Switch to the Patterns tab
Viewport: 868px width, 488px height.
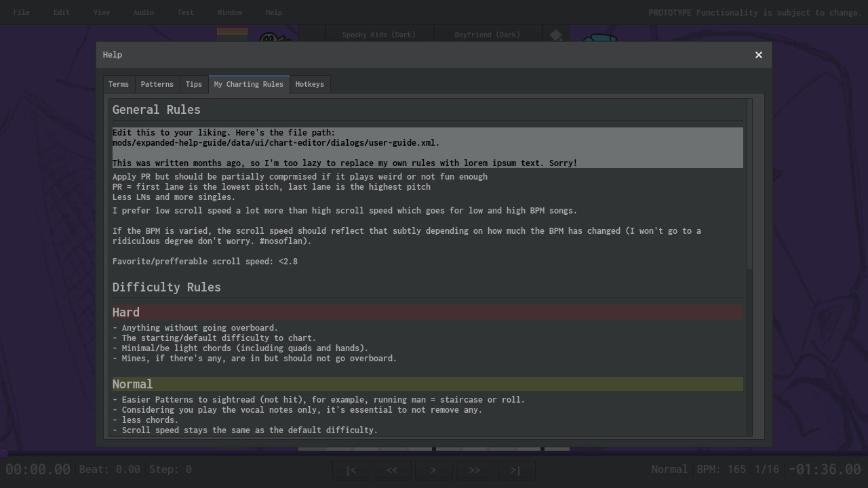(x=157, y=84)
